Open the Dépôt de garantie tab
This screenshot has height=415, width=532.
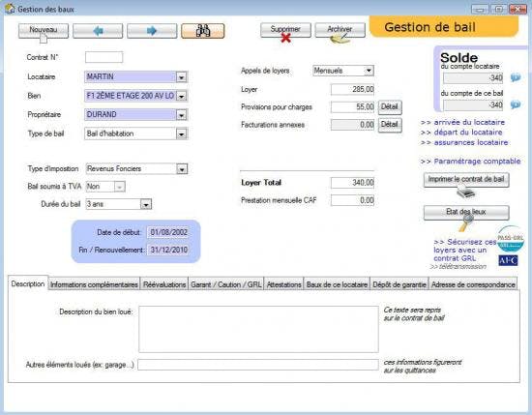(x=399, y=284)
